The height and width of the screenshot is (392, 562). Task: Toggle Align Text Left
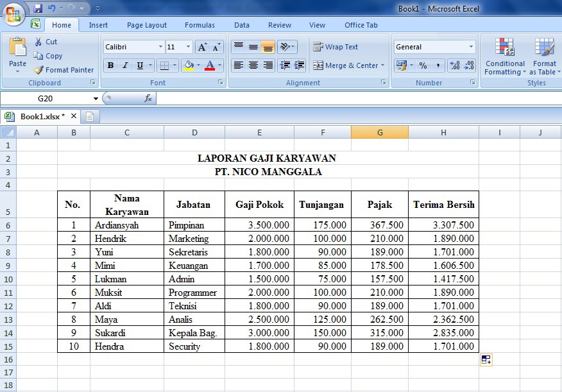(x=239, y=65)
